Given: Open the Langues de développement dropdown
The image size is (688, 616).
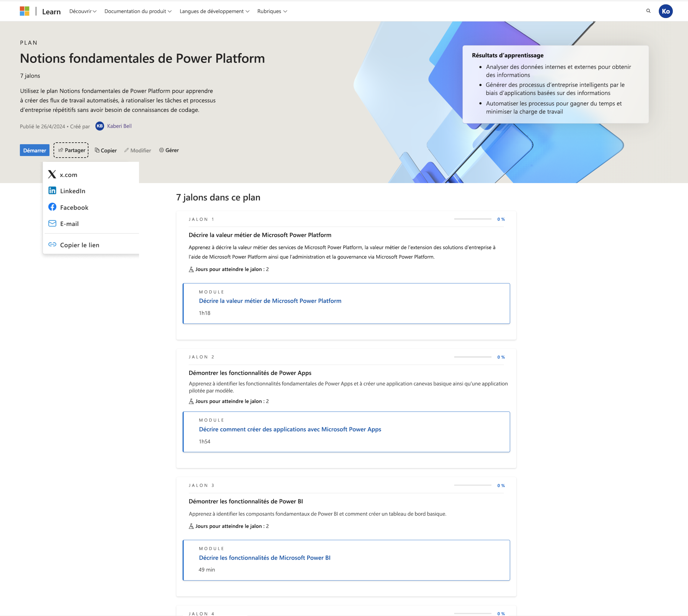Looking at the screenshot, I should (x=215, y=10).
